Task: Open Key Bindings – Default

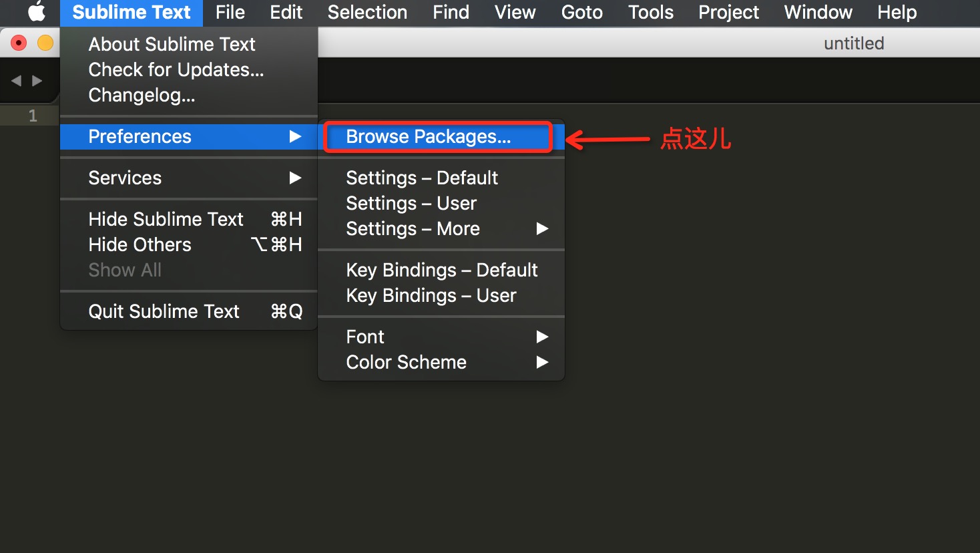Action: pos(441,270)
